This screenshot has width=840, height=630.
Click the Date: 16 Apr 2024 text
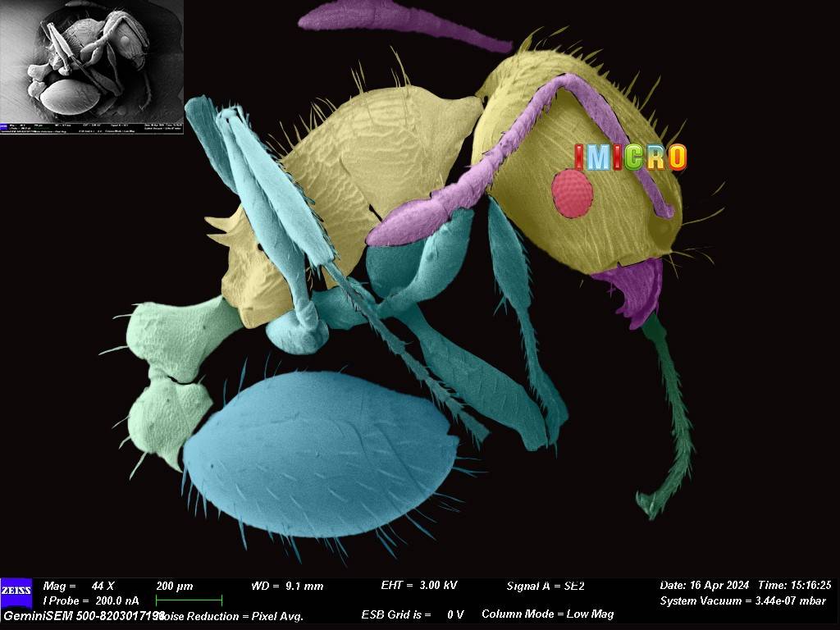click(x=704, y=586)
